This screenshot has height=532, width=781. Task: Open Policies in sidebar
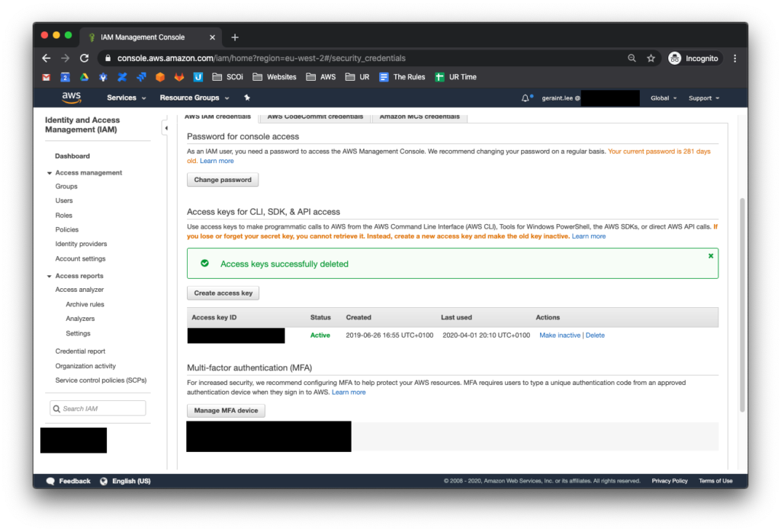point(67,230)
